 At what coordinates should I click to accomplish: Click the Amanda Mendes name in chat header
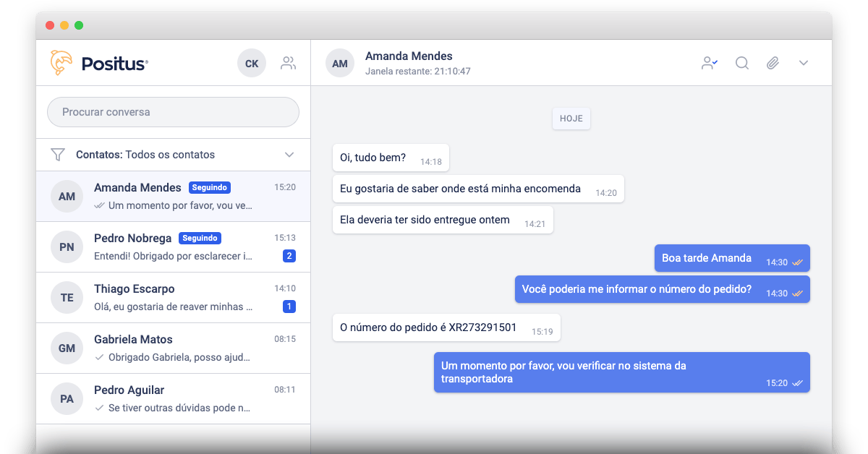point(409,56)
